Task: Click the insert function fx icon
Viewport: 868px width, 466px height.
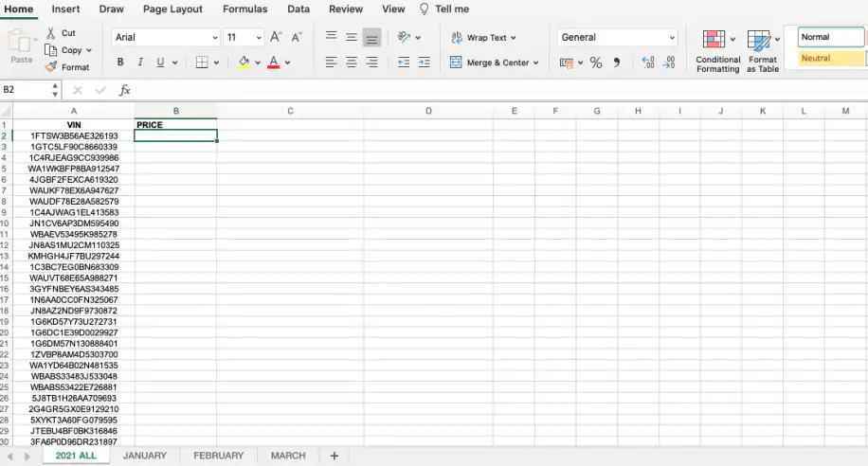Action: (124, 90)
